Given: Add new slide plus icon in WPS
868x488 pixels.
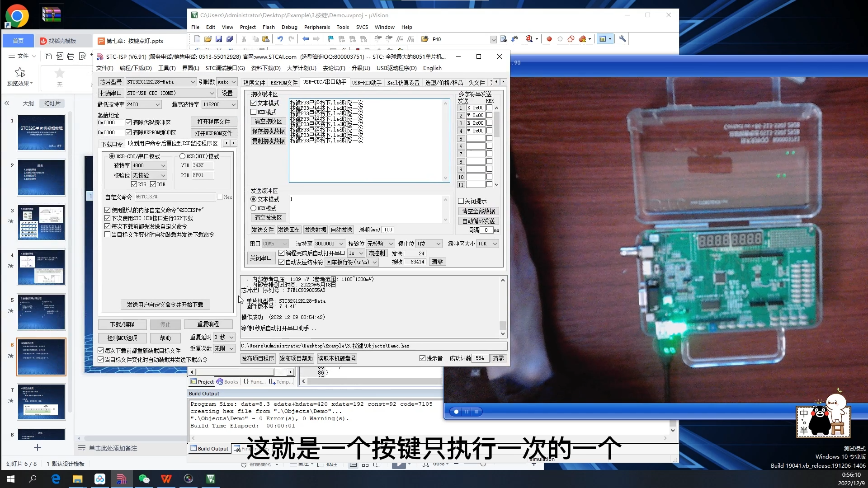Looking at the screenshot, I should click(38, 447).
